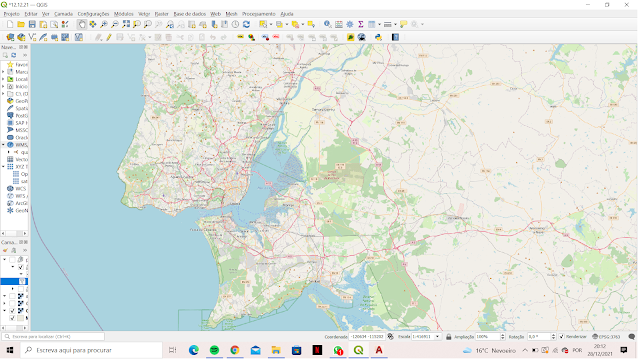Open the Processamento menu
The height and width of the screenshot is (361, 640).
coord(259,14)
